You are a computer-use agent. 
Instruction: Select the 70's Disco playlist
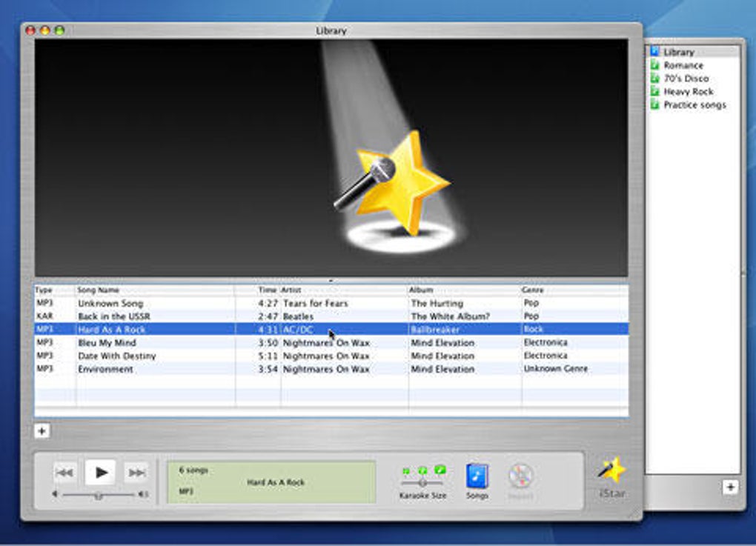(686, 78)
